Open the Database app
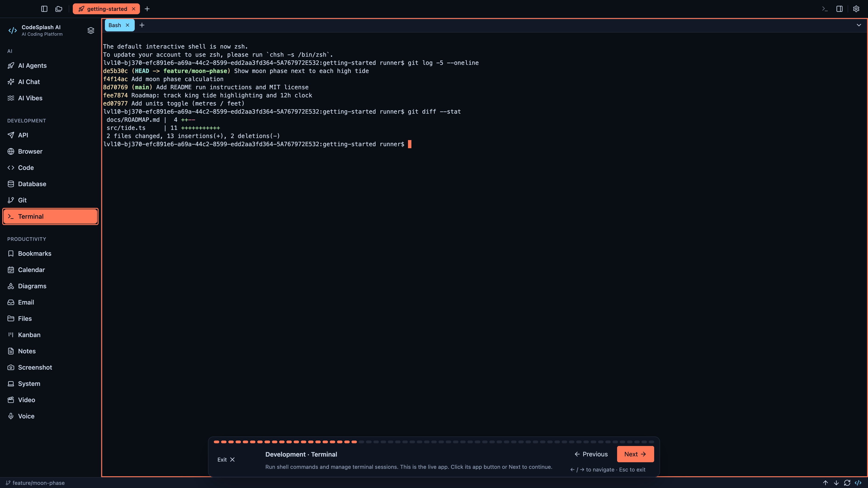The image size is (868, 488). [x=50, y=184]
